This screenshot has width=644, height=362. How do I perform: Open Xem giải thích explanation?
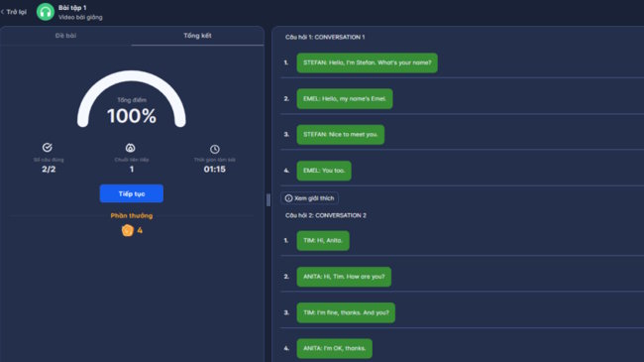coord(310,198)
